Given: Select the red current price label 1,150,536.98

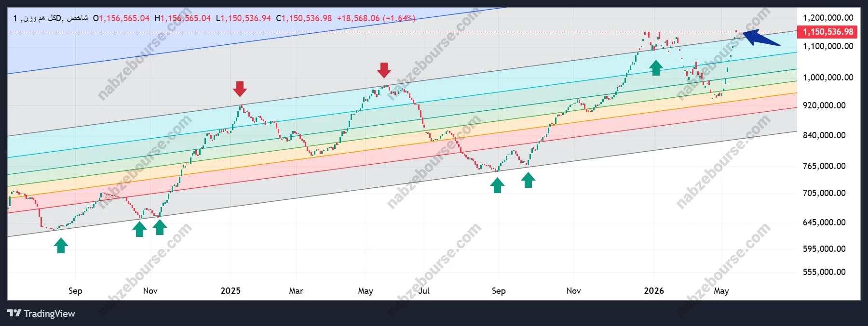Looking at the screenshot, I should (827, 32).
